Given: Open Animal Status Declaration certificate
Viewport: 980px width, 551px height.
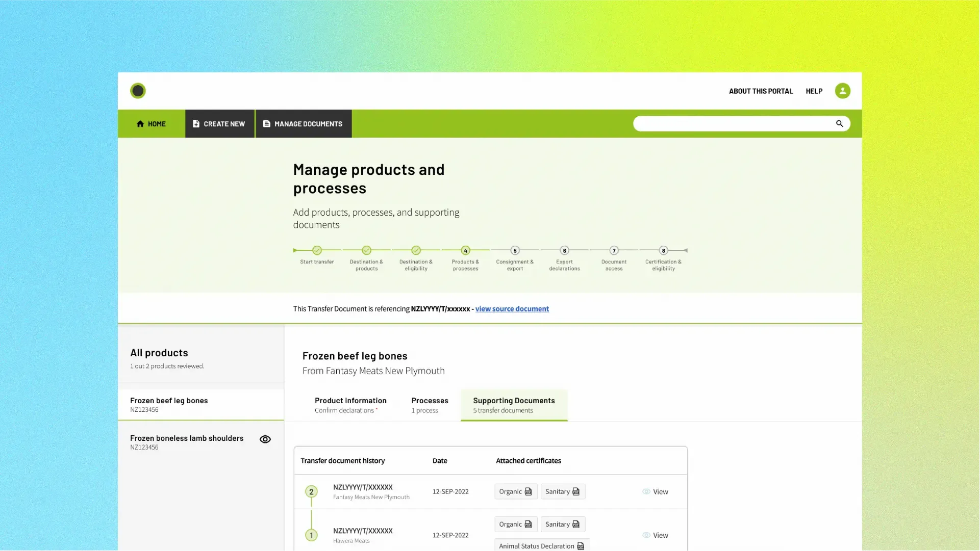Looking at the screenshot, I should point(541,546).
